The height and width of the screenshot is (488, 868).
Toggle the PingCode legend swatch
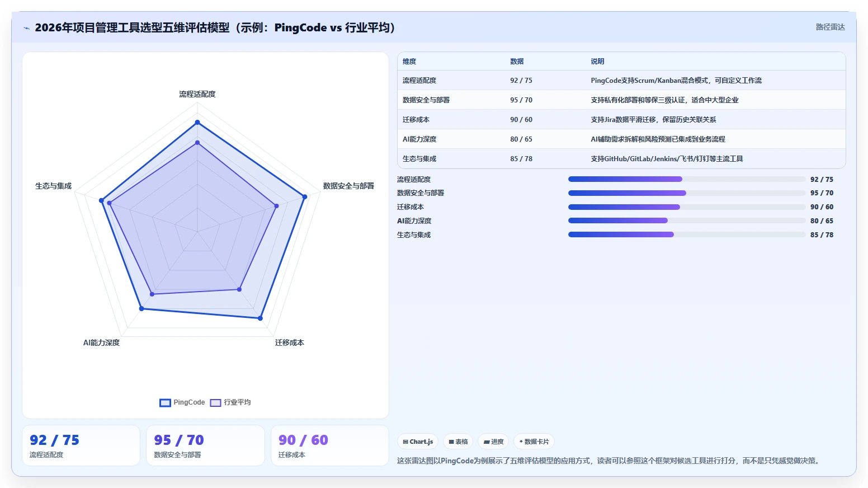(165, 402)
